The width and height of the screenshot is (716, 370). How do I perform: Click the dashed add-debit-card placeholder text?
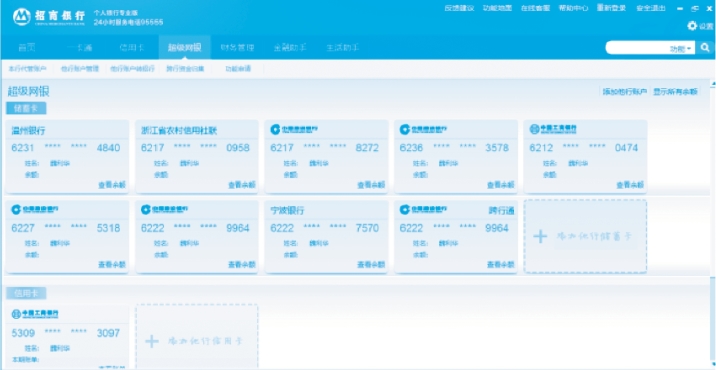595,237
